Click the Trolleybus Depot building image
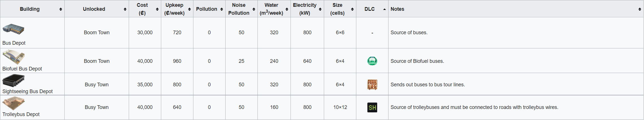This screenshot has width=644, height=120. point(13,103)
